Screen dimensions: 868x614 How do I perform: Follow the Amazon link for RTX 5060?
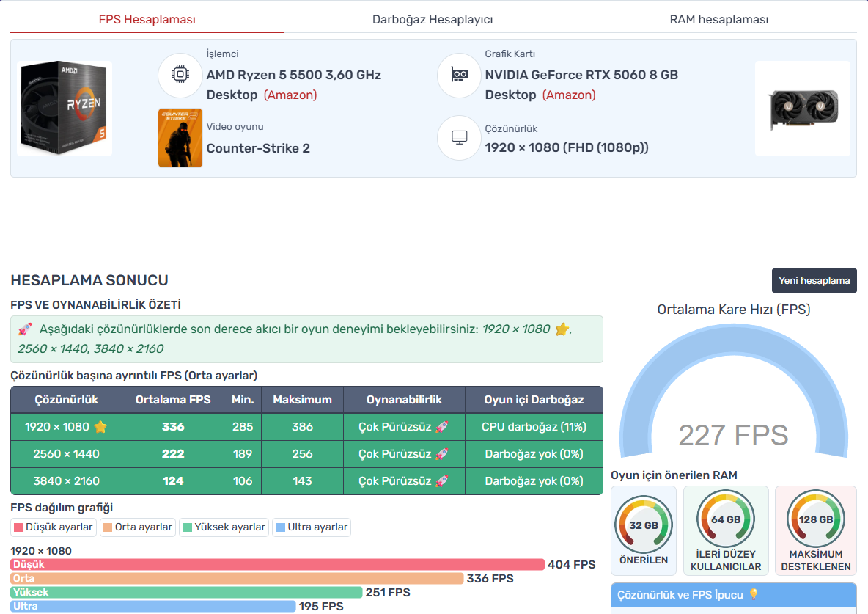[569, 95]
